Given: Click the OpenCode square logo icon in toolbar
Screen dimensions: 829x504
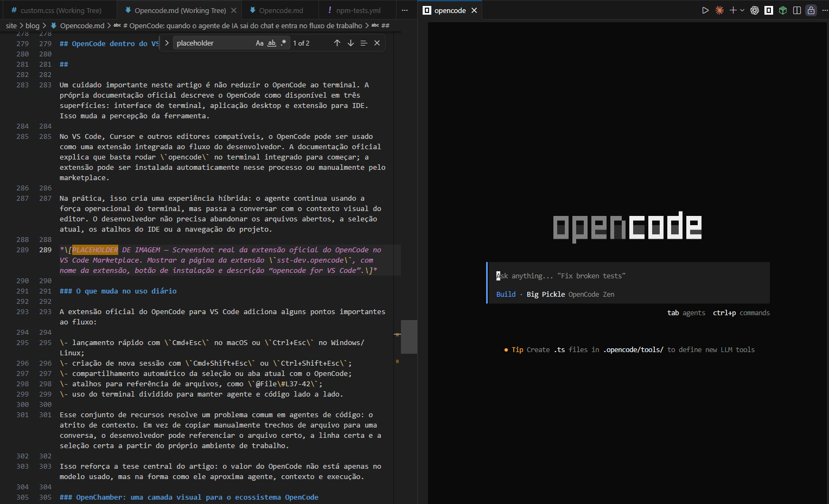Looking at the screenshot, I should [769, 10].
